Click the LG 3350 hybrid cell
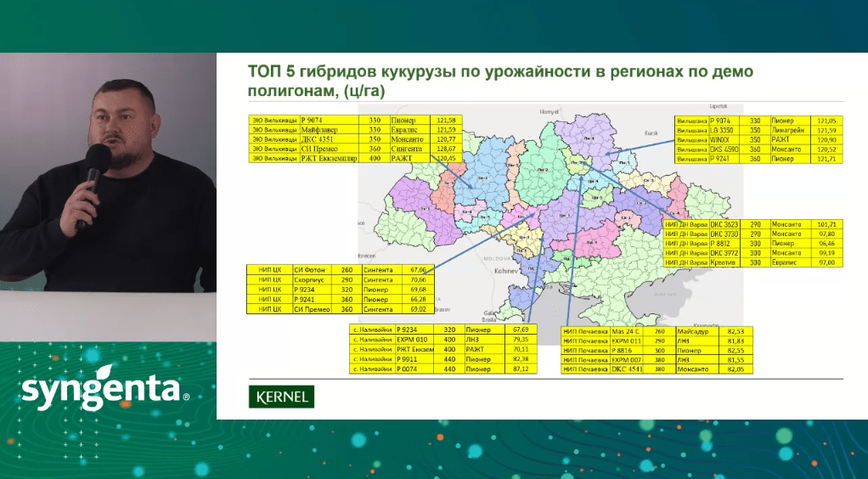Image resolution: width=868 pixels, height=479 pixels. [725, 130]
